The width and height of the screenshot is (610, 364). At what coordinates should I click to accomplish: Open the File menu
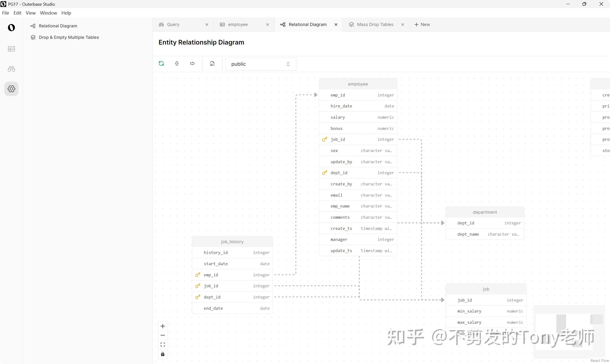pos(6,13)
